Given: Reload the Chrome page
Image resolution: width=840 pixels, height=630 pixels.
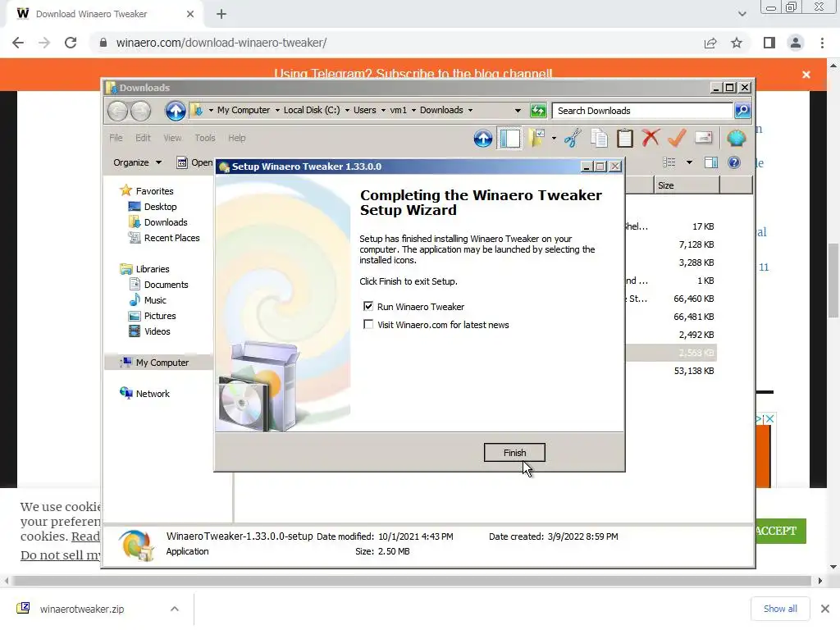Looking at the screenshot, I should pyautogui.click(x=71, y=43).
